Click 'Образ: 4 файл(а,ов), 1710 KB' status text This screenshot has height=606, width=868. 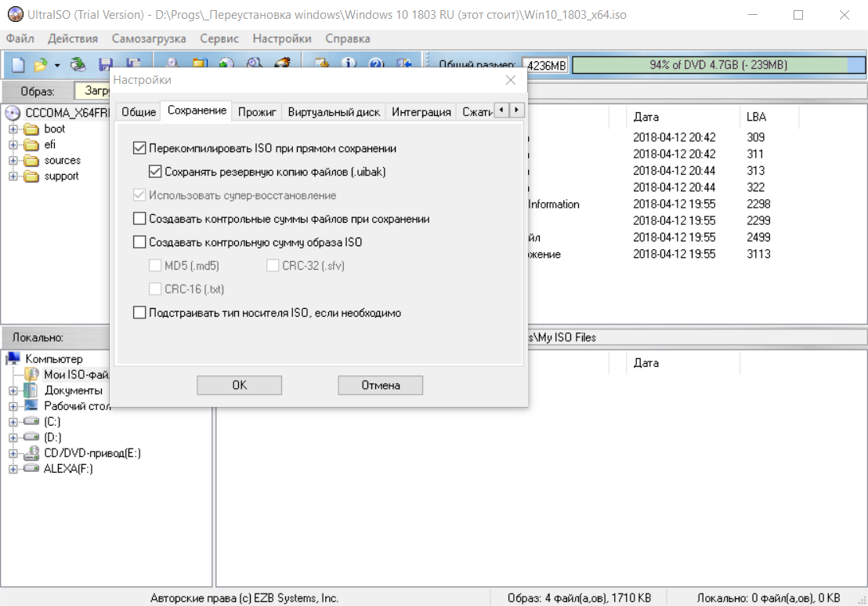point(579,598)
